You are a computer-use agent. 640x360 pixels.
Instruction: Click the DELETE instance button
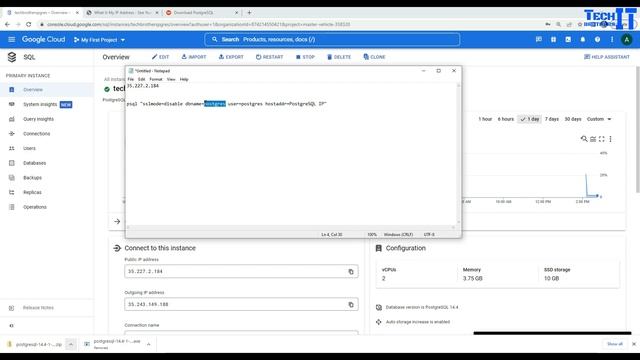[x=339, y=57]
